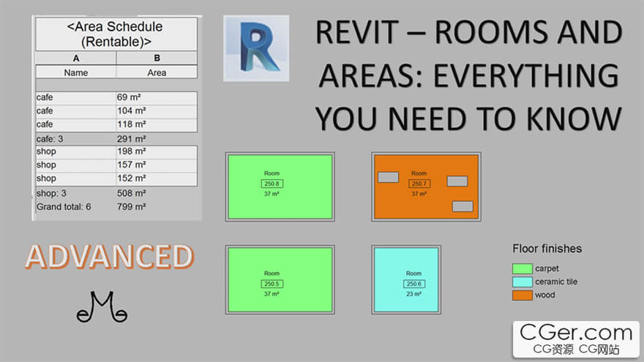The image size is (644, 362).
Task: Click the bottom-right gray box in orange room
Action: (x=463, y=206)
